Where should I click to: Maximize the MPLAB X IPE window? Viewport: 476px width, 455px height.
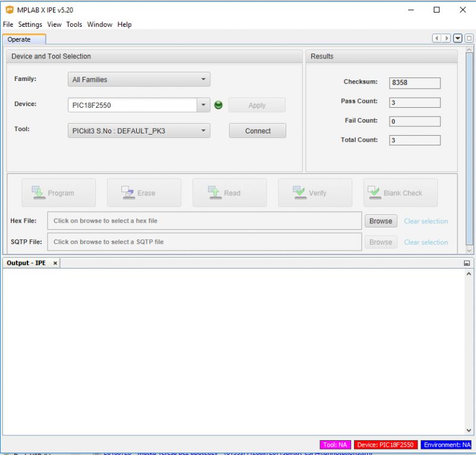point(437,10)
